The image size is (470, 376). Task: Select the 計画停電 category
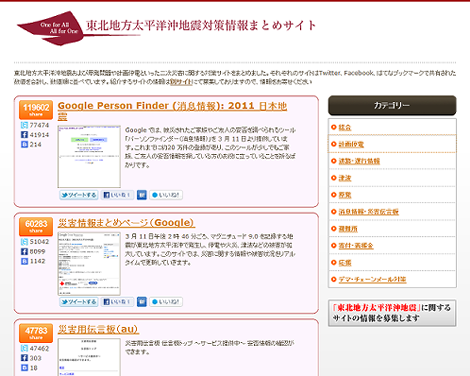[351, 144]
